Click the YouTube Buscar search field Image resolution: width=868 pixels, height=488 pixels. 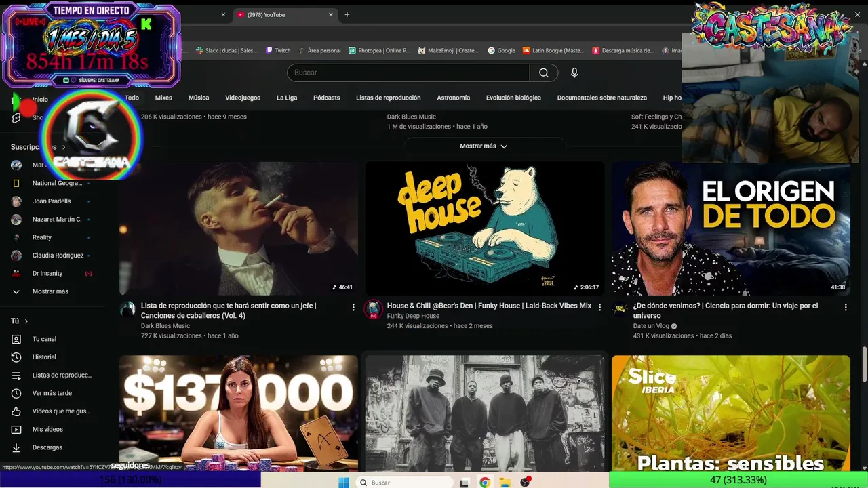(x=408, y=73)
